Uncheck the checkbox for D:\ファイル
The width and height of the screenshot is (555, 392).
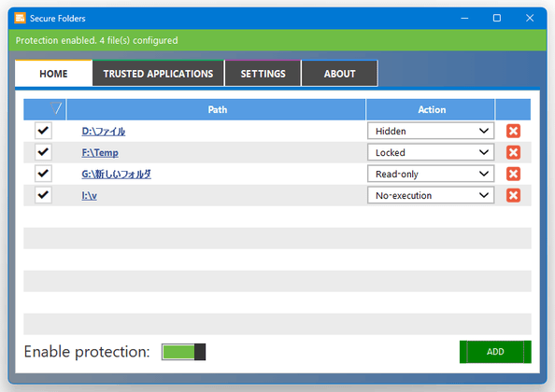(x=43, y=131)
